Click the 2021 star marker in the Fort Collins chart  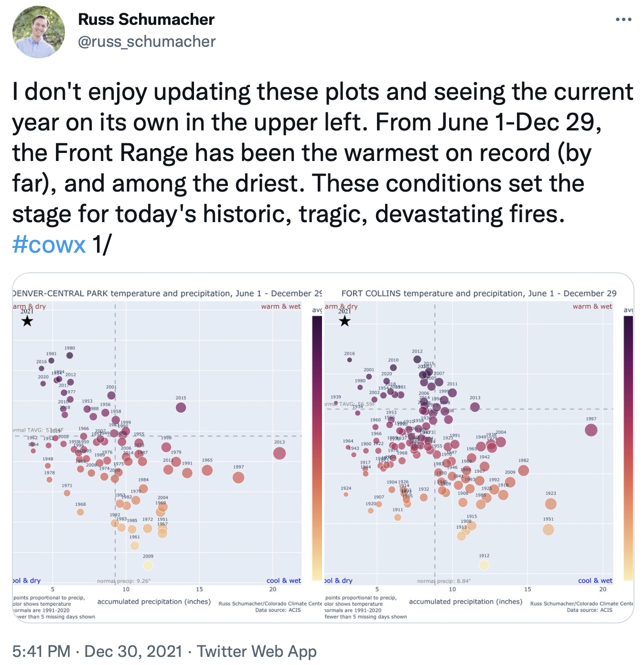click(344, 321)
